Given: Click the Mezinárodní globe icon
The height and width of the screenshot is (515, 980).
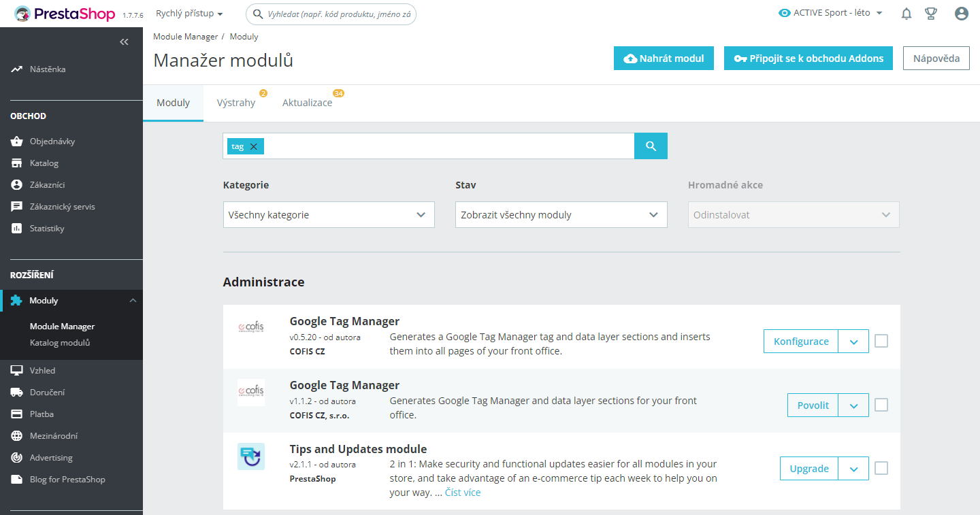Looking at the screenshot, I should tap(17, 436).
